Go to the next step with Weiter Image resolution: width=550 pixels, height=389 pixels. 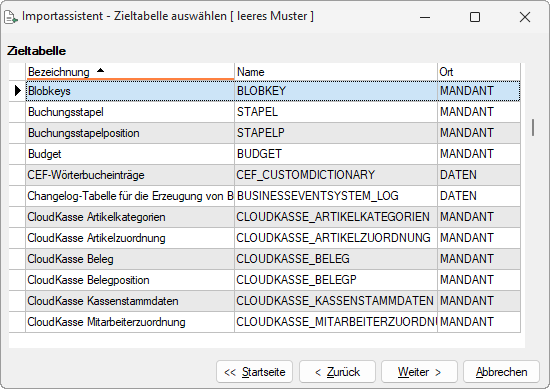[x=419, y=372]
